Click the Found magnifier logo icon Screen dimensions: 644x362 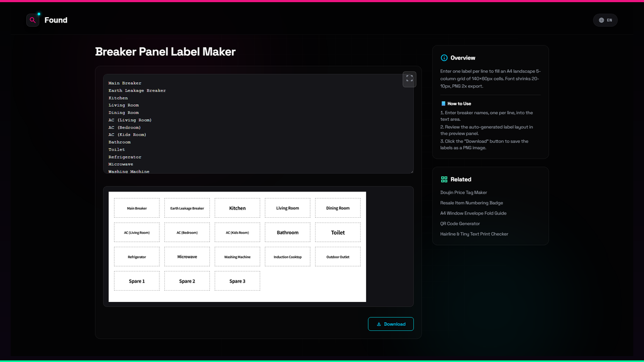(33, 20)
